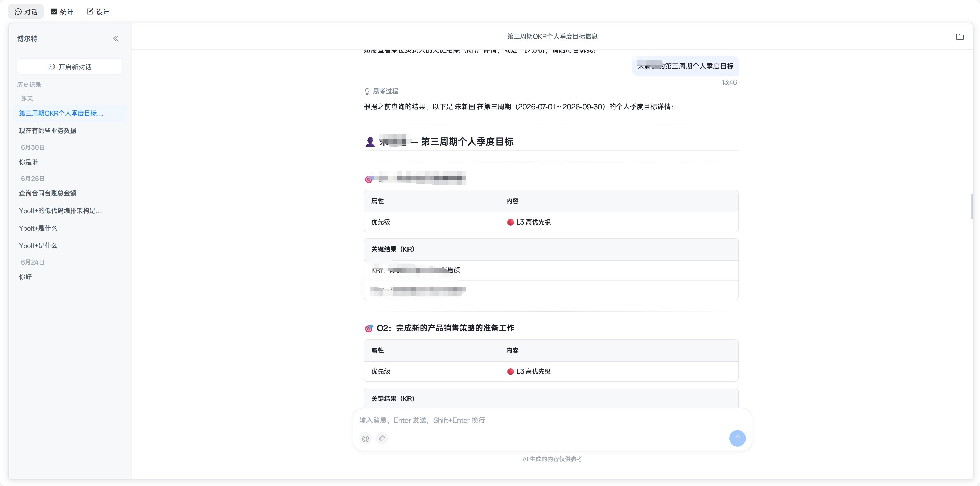Click the chart icon on 统计 tab
Screen dimensions: 980x486
54,12
